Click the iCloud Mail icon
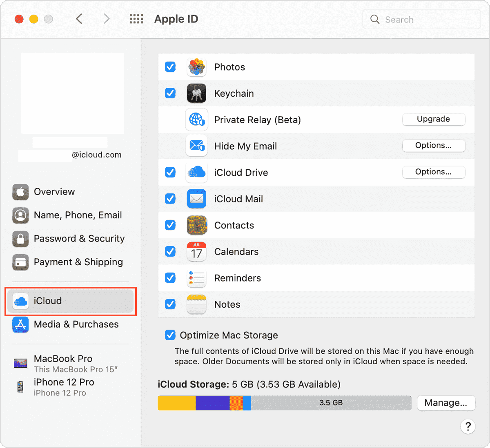The width and height of the screenshot is (490, 448). pyautogui.click(x=196, y=199)
